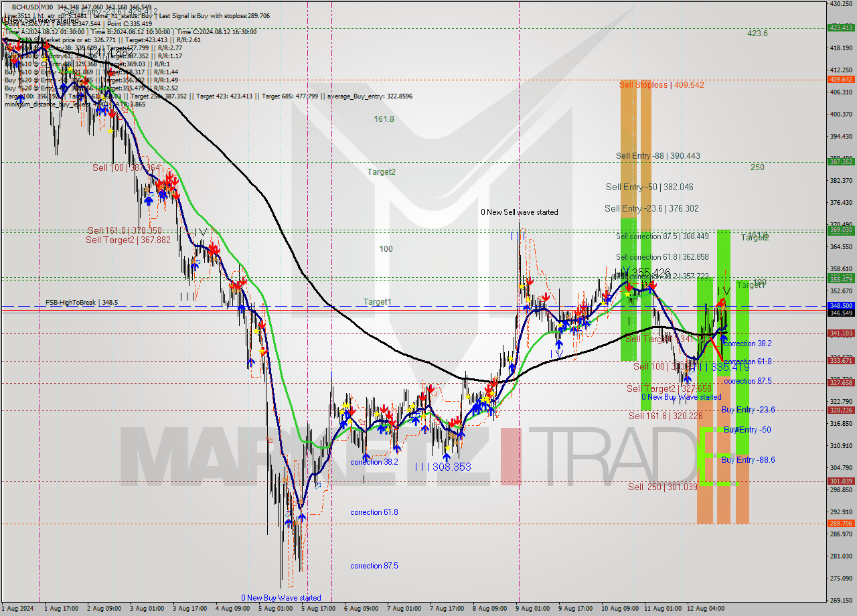Click the 'Sell 161.8 | 370.358' label
Screen dimensions: 857x616
(x=125, y=230)
